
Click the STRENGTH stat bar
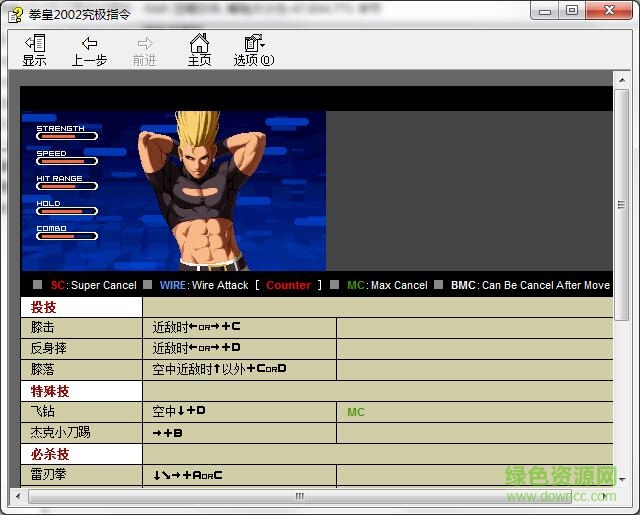(67, 136)
